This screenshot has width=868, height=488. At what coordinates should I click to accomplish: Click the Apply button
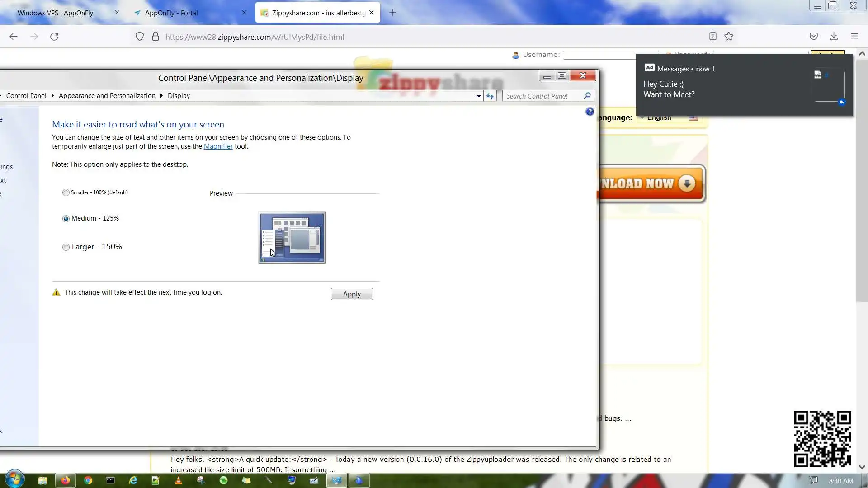pos(351,294)
